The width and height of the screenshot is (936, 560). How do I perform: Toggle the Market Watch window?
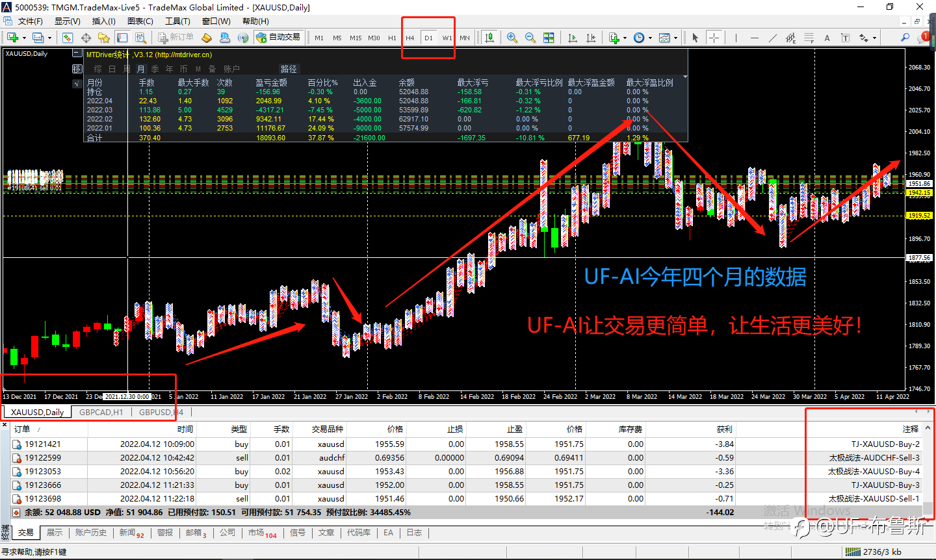pos(68,38)
